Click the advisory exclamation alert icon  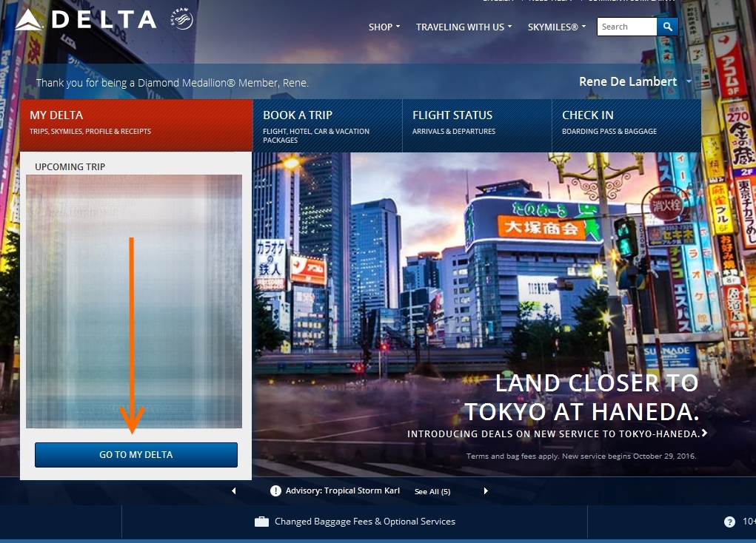point(275,491)
